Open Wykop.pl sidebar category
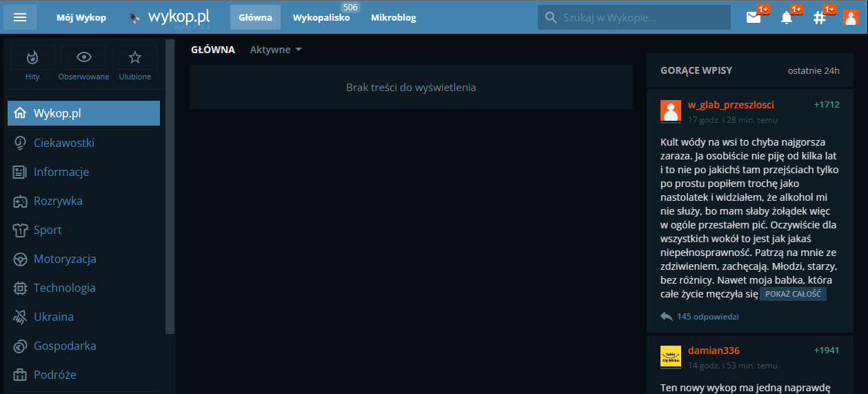Viewport: 868px width, 394px height. click(83, 113)
